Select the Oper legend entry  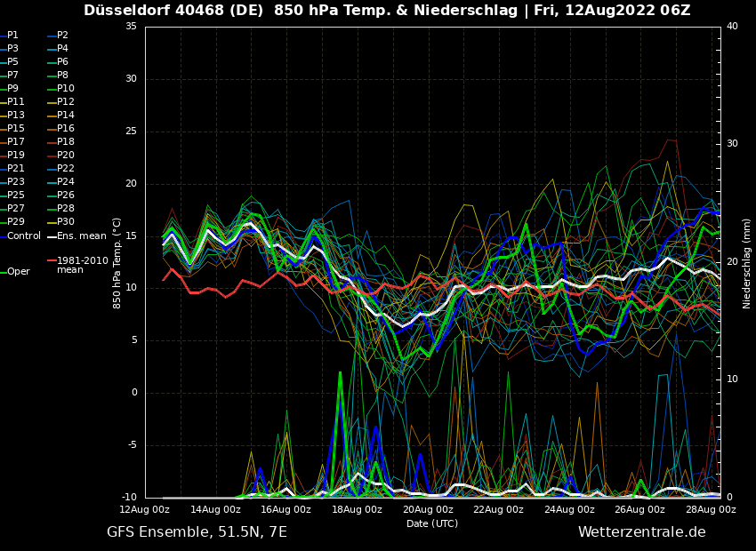coord(18,271)
